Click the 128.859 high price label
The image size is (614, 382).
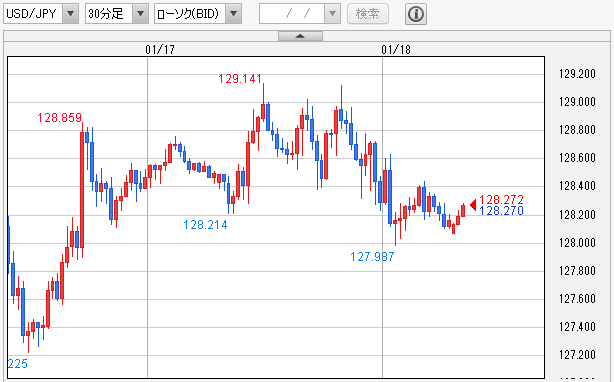point(60,117)
